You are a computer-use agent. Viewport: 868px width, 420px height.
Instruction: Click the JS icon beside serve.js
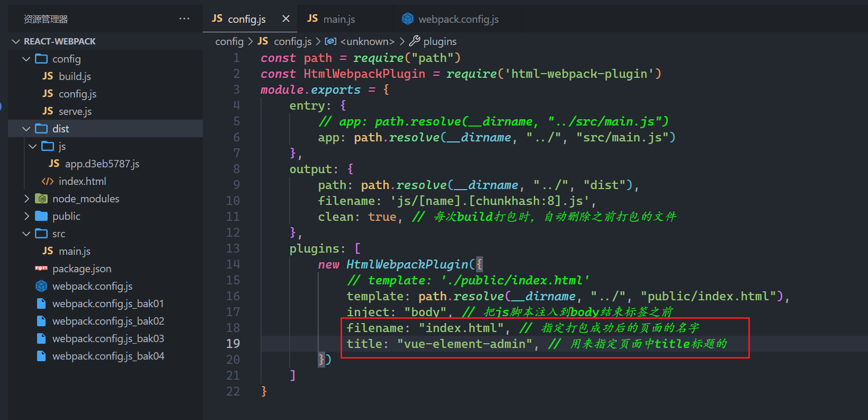pyautogui.click(x=48, y=111)
